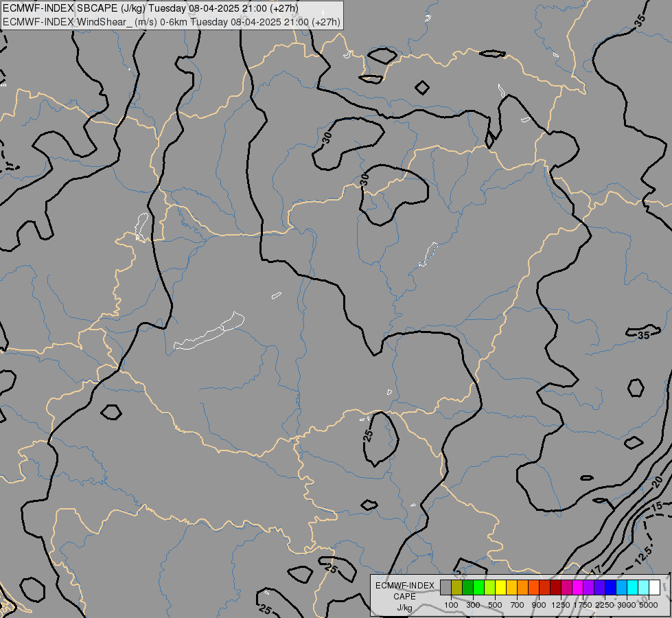Click the legend value "5000"
The image size is (672, 618).
[x=649, y=605]
